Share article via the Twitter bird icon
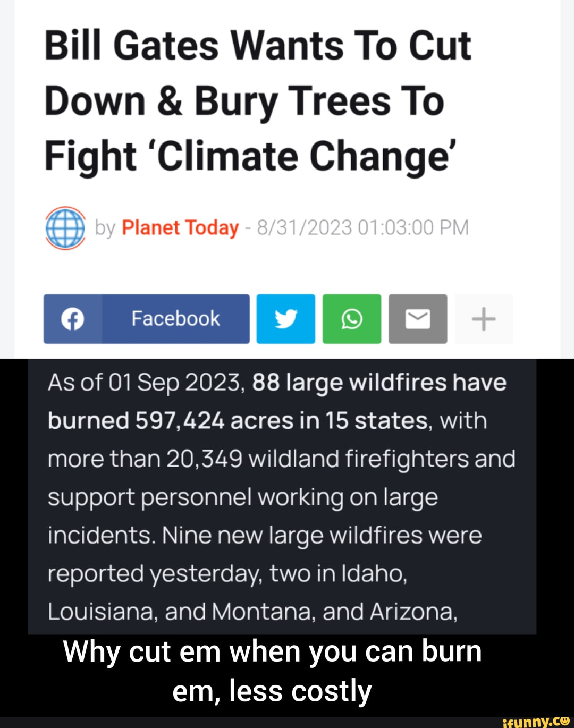This screenshot has width=574, height=728. (x=286, y=319)
